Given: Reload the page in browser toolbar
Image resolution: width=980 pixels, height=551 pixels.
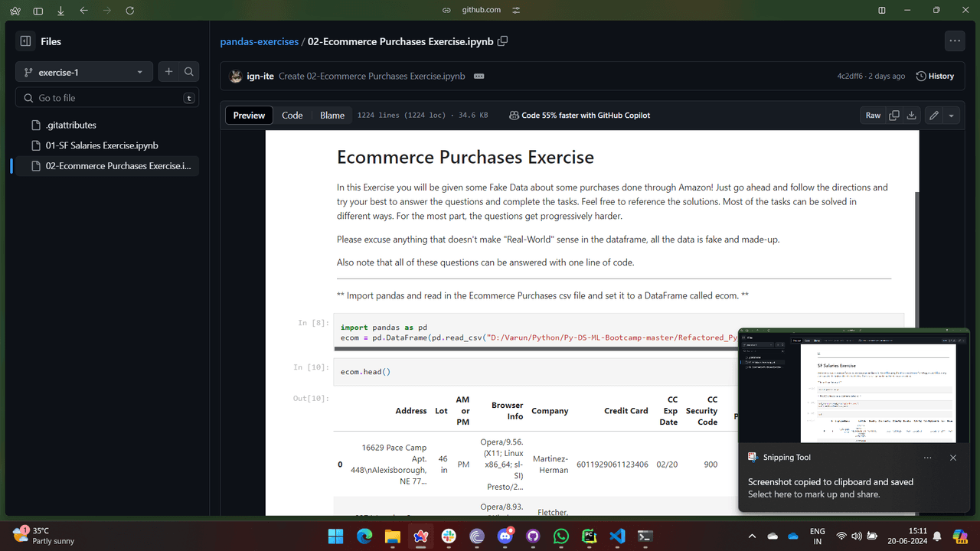Looking at the screenshot, I should click(x=129, y=10).
